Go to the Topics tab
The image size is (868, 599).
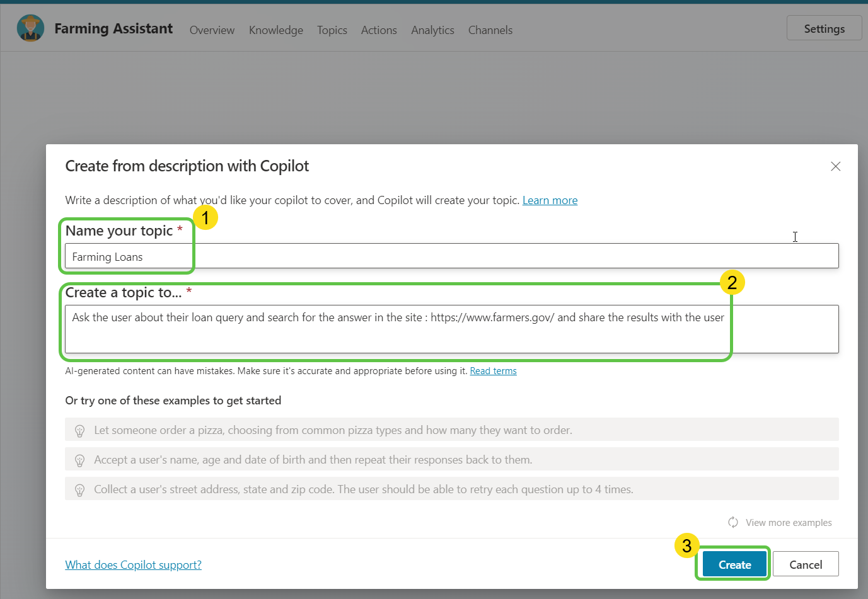(332, 30)
